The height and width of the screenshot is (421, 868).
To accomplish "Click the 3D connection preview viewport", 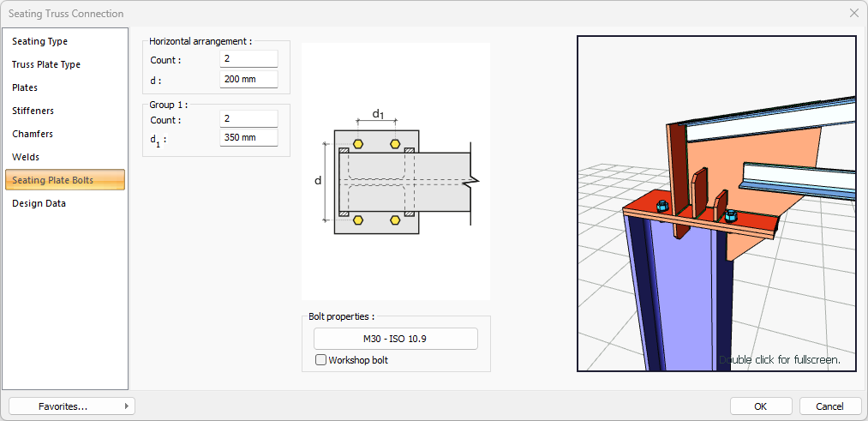I will (716, 203).
